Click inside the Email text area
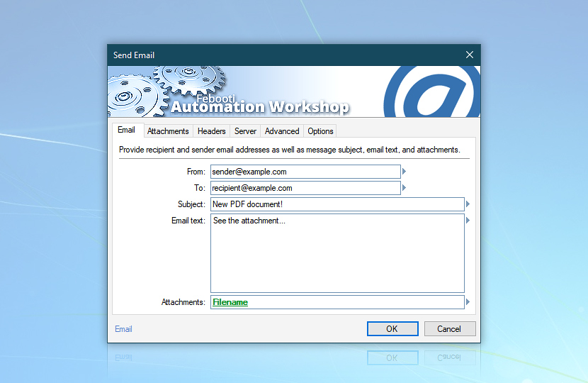 [x=337, y=253]
